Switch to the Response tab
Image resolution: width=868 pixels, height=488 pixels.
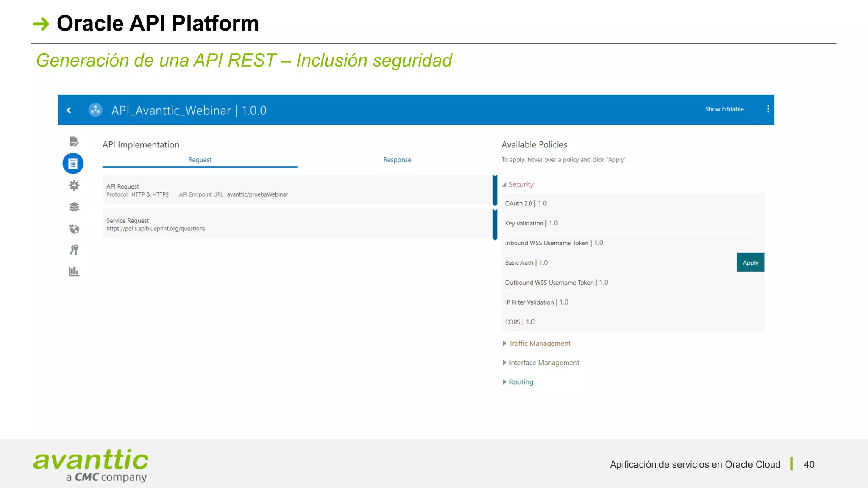pyautogui.click(x=397, y=160)
